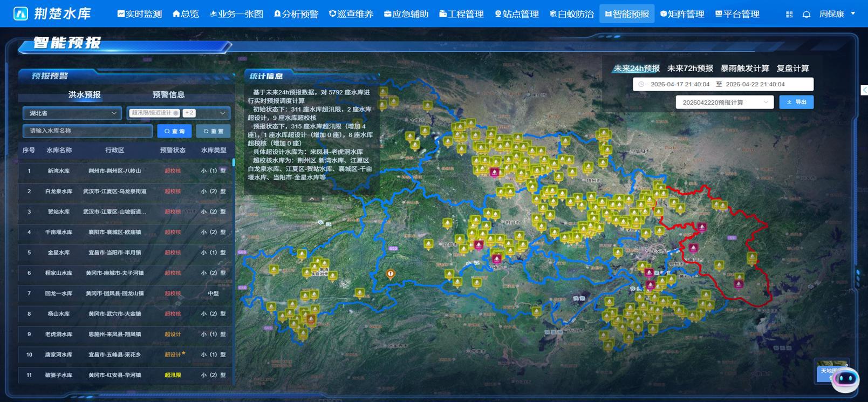Select the 白龙泉水库 row
Screen dimensions: 868x402
(125, 192)
